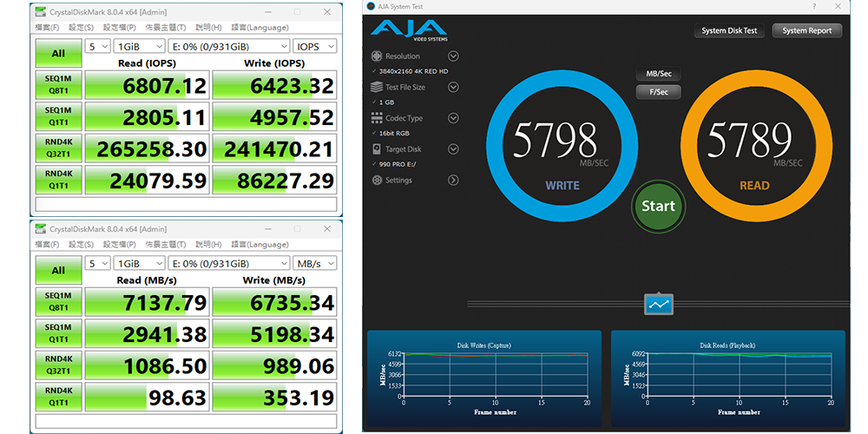Screen dimensions: 868x434
Task: Click the All button in upper CrystalDiskMark
Action: (58, 53)
